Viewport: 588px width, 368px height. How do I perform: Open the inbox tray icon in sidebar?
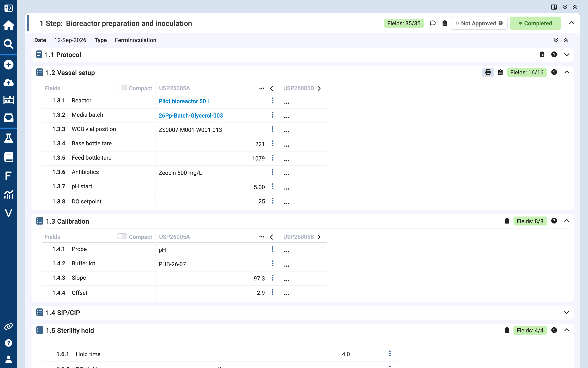[9, 118]
